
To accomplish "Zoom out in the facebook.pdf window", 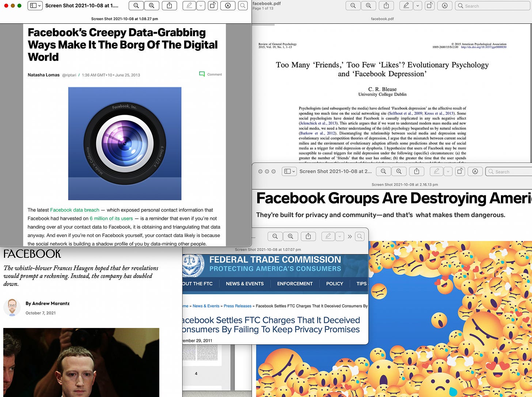I will (x=353, y=5).
